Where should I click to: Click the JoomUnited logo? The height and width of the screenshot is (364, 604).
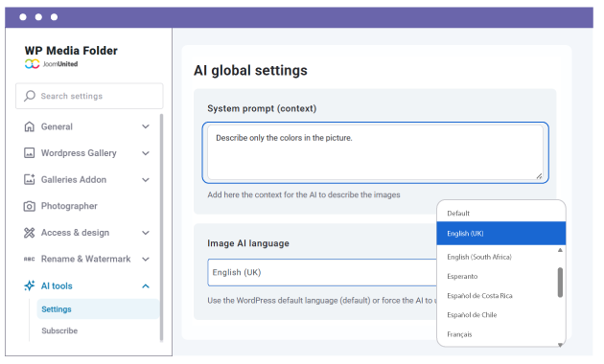[51, 64]
